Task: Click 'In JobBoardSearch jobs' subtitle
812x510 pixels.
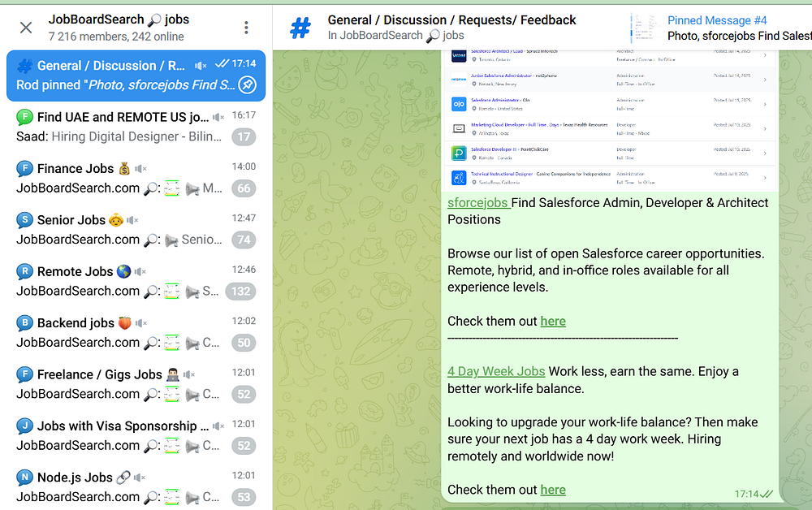Action: pyautogui.click(x=395, y=35)
